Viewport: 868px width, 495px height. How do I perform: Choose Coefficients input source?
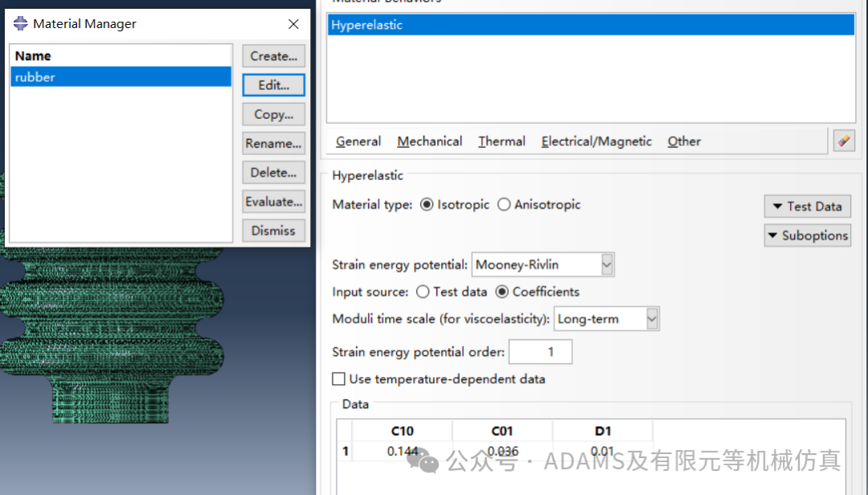502,292
